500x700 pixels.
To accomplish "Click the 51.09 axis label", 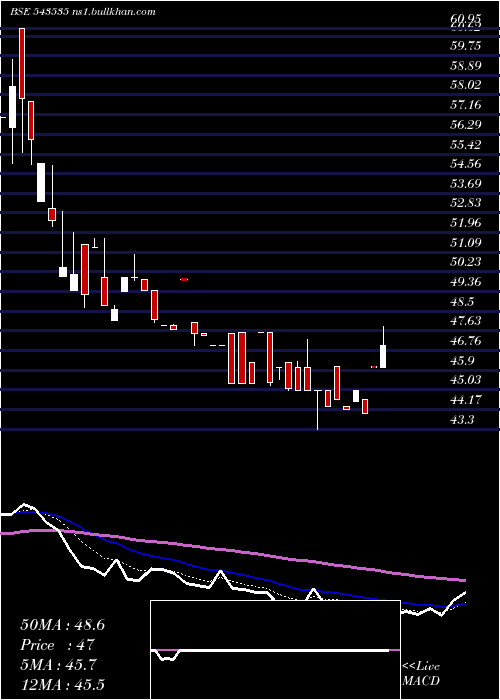I will click(466, 242).
